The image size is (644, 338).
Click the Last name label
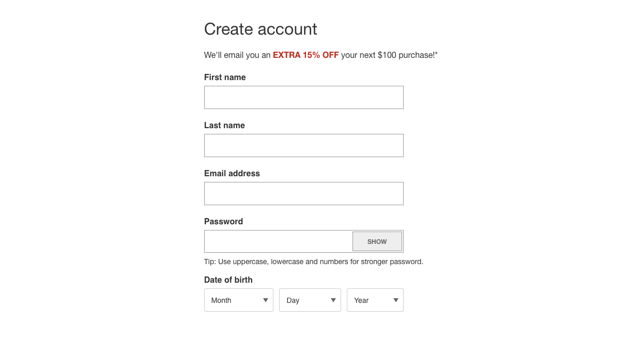[224, 126]
